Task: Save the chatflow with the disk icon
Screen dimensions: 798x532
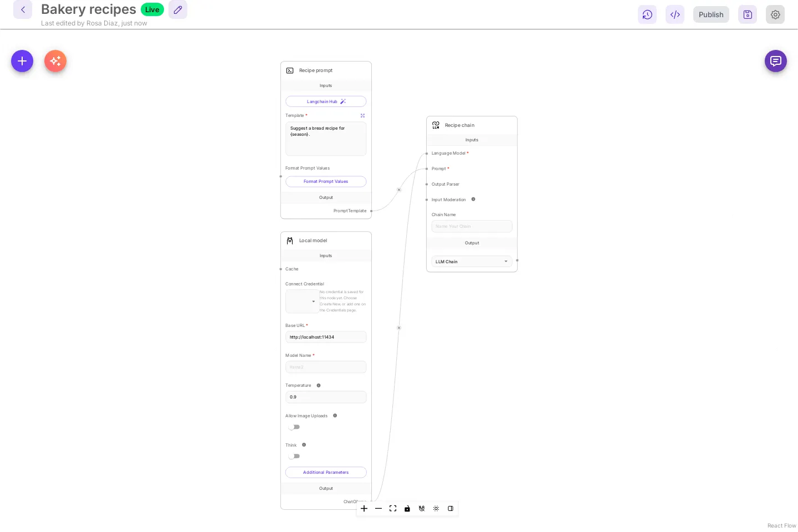Action: click(748, 14)
